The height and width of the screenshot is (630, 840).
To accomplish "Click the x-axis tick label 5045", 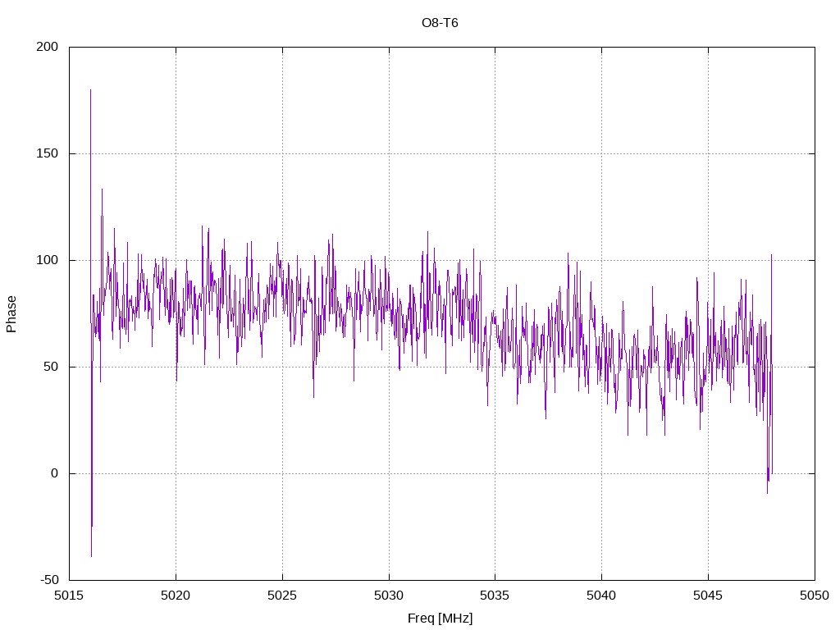I will 708,596.
